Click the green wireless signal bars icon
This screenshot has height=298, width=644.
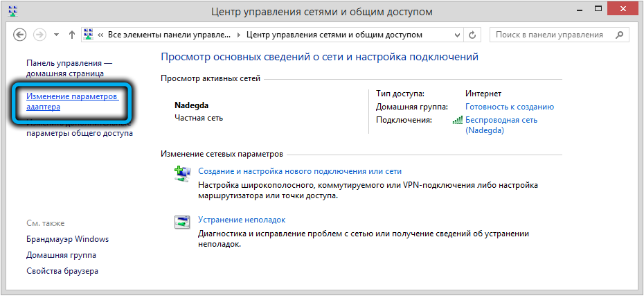pos(457,121)
